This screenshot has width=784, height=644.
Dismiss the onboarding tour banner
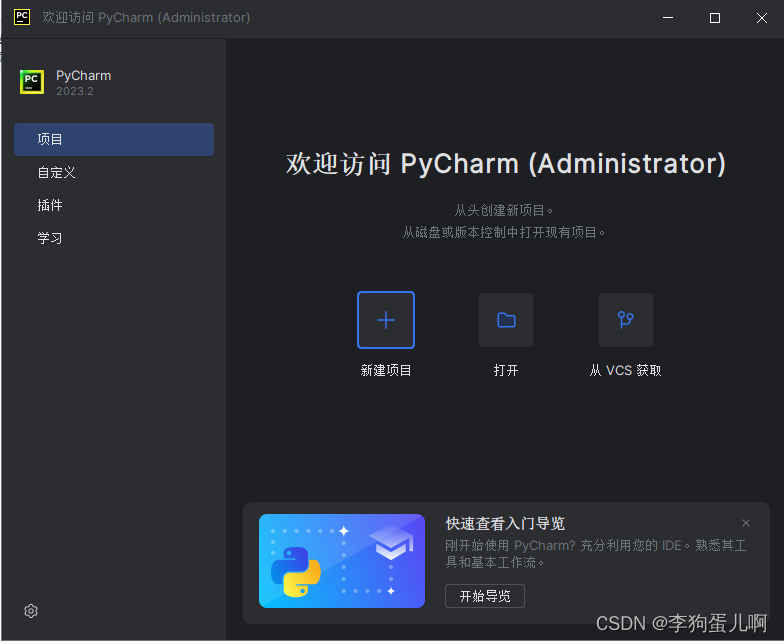(746, 523)
